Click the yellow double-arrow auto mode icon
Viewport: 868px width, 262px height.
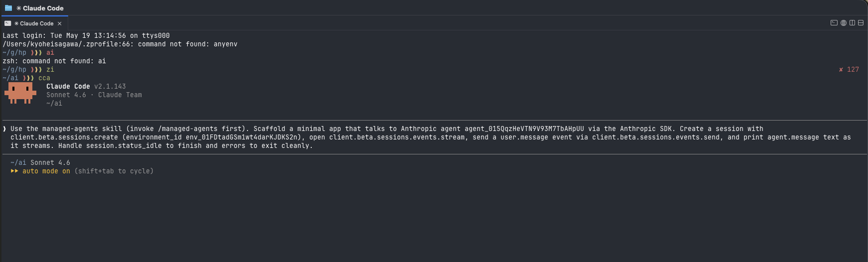[x=14, y=171]
